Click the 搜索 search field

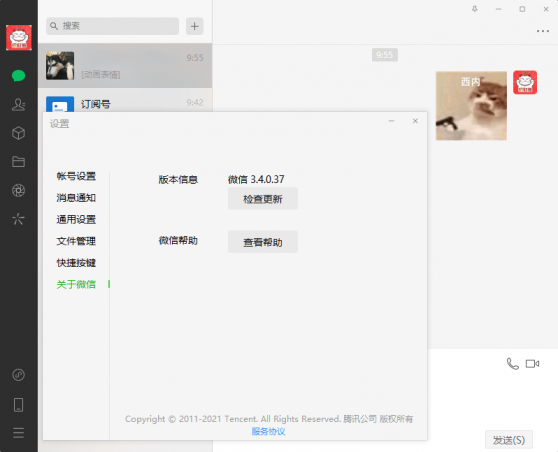pos(112,26)
